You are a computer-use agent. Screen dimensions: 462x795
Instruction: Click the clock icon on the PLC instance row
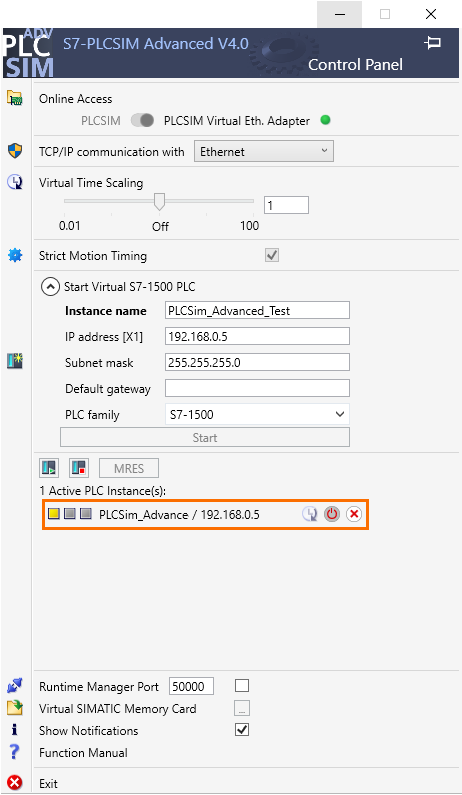point(310,514)
